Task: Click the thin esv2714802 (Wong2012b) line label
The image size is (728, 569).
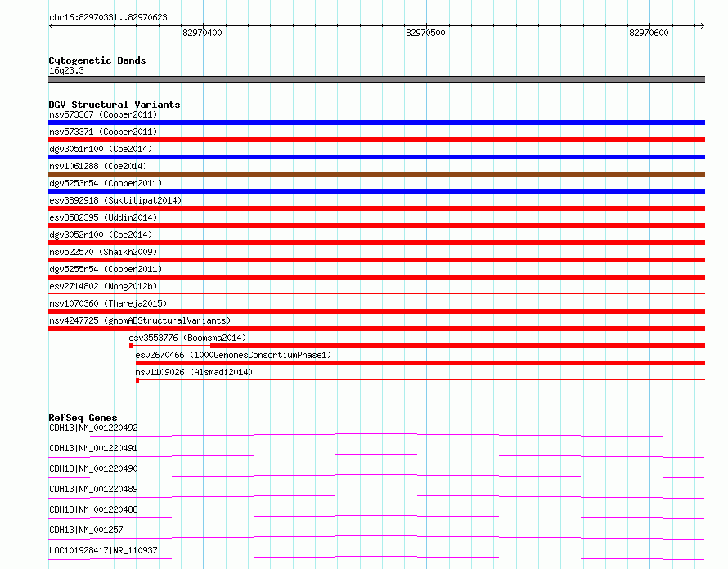Action: point(103,286)
